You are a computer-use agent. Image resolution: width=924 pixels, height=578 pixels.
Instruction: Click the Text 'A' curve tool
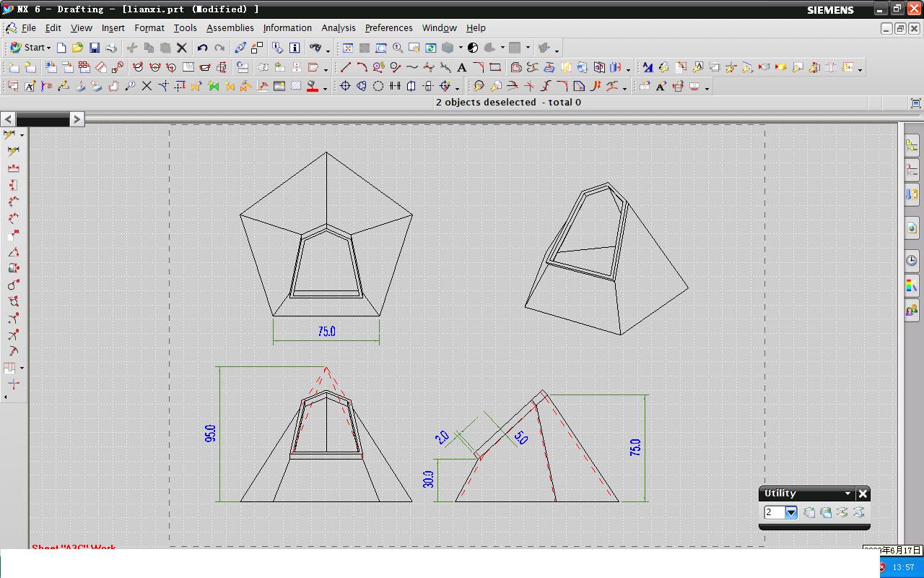pyautogui.click(x=462, y=67)
